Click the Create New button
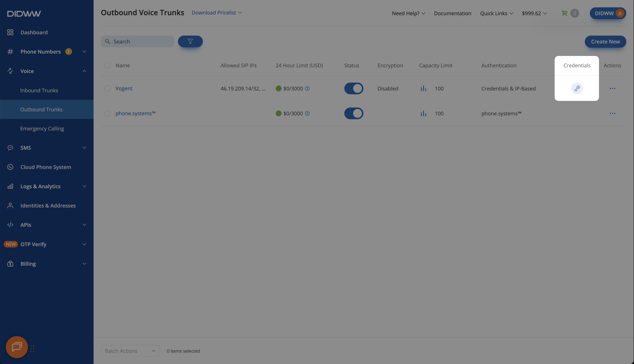Image resolution: width=634 pixels, height=364 pixels. (x=605, y=41)
